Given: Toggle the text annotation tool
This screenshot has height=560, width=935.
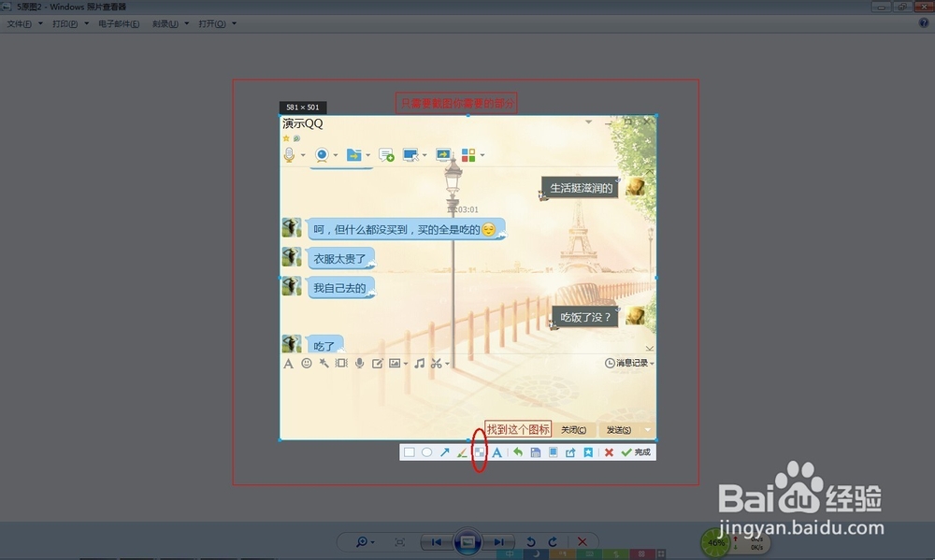Looking at the screenshot, I should (x=496, y=452).
